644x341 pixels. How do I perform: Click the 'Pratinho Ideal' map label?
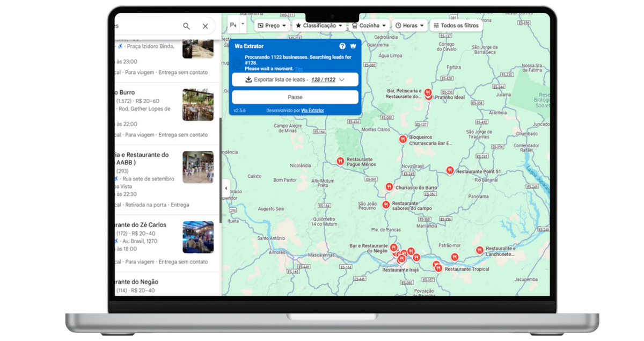pos(450,97)
